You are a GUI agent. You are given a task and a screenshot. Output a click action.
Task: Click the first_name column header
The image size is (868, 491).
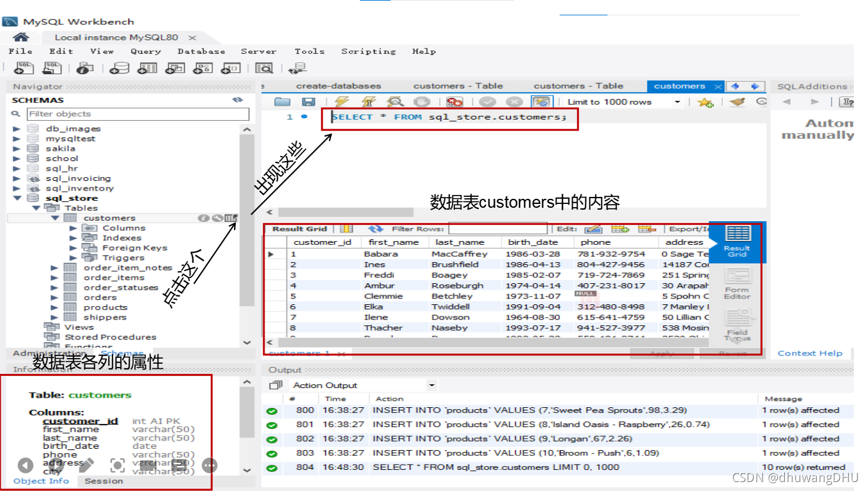point(394,242)
